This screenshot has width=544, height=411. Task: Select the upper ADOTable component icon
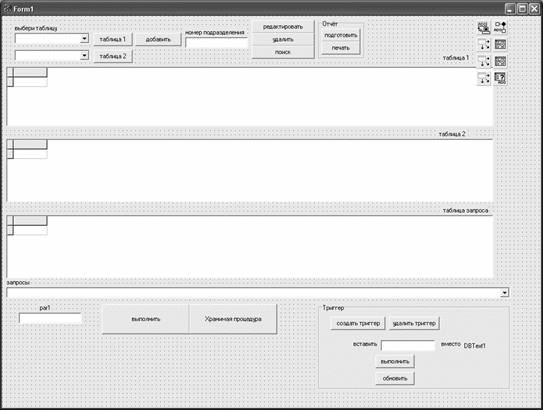click(500, 44)
